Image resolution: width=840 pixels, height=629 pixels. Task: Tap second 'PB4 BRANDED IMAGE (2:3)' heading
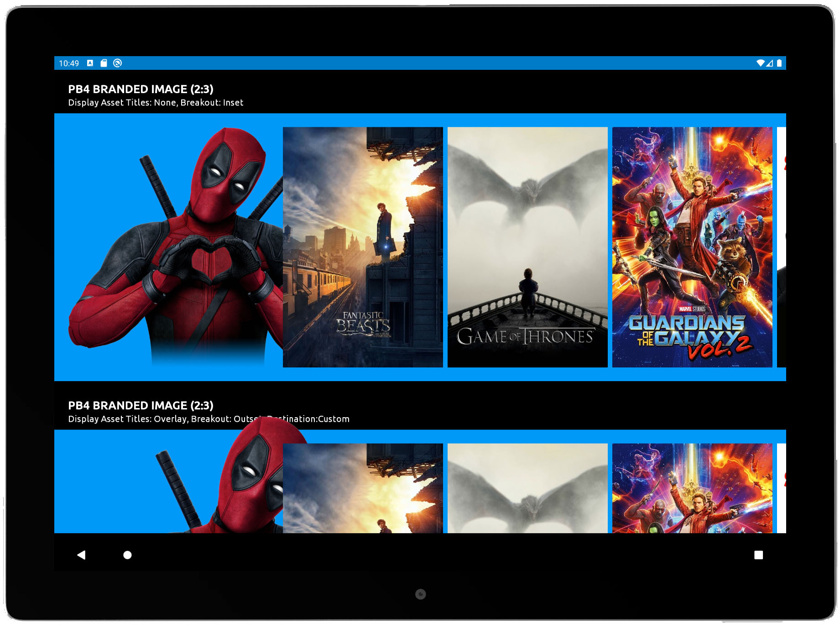tap(141, 405)
